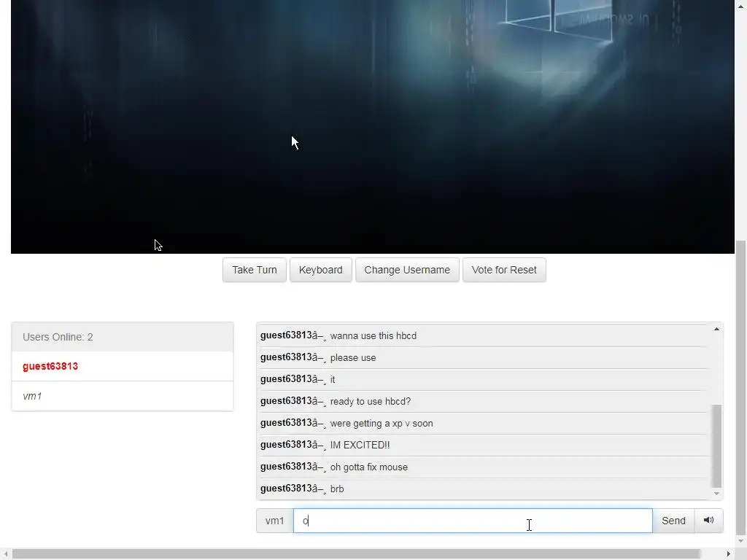Click chat message 'ready to use hbcd?'
The height and width of the screenshot is (560, 747).
[370, 402]
